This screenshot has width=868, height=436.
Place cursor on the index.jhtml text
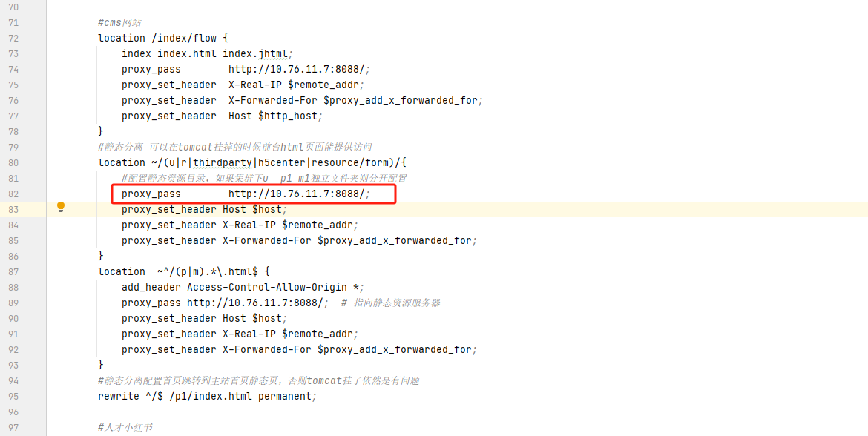click(x=257, y=53)
